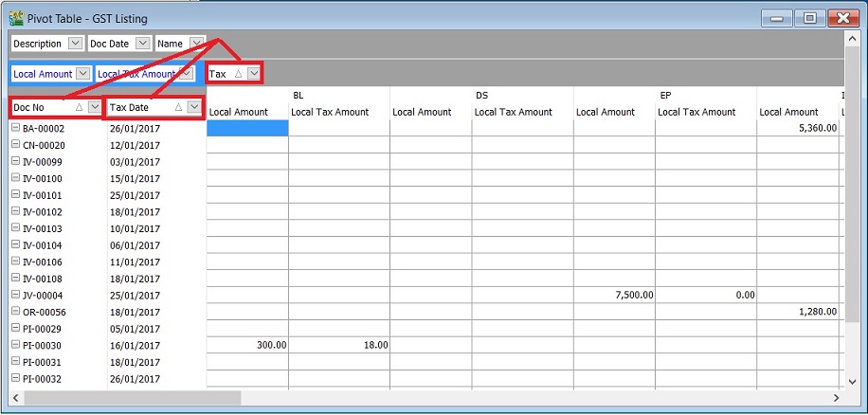
Task: Click the Tax field sort triangle
Action: (239, 74)
